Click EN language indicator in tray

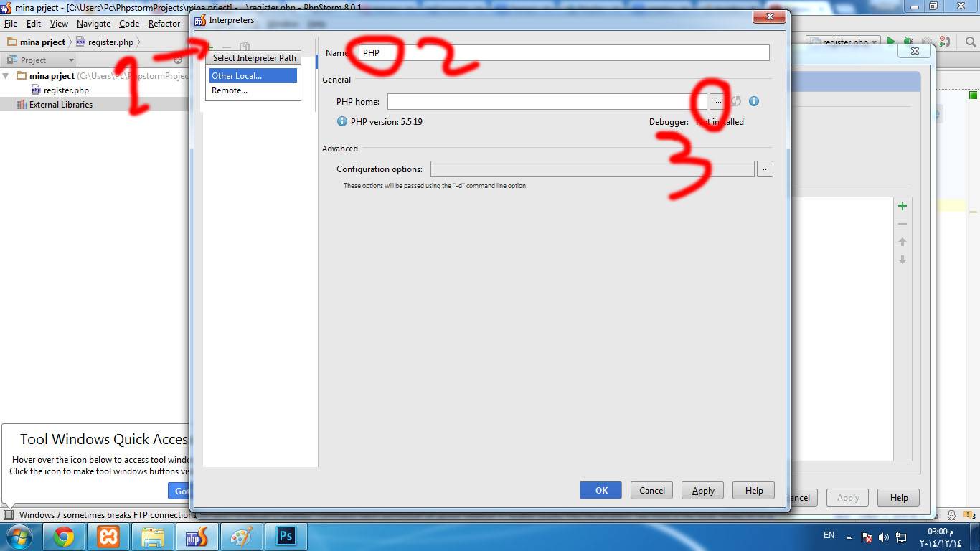829,535
